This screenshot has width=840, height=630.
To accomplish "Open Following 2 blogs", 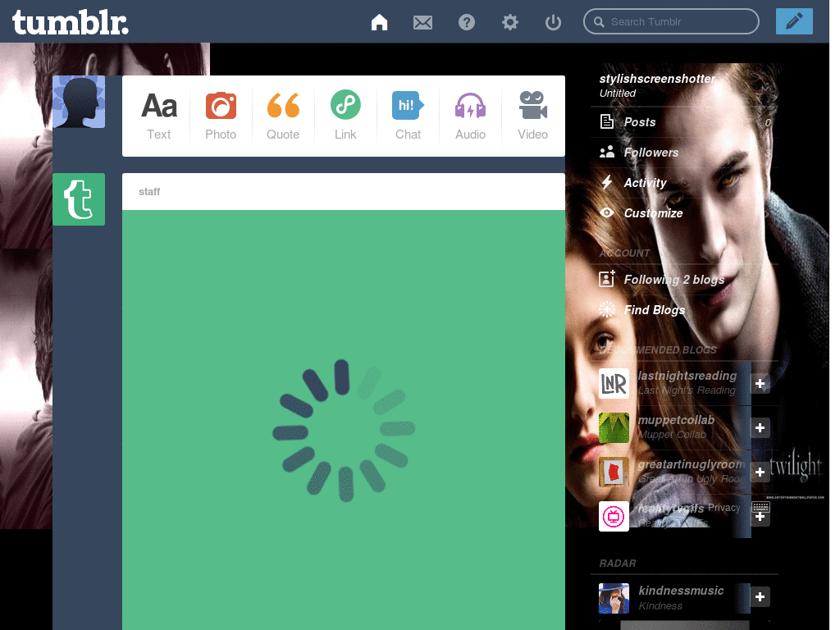I will click(685, 280).
